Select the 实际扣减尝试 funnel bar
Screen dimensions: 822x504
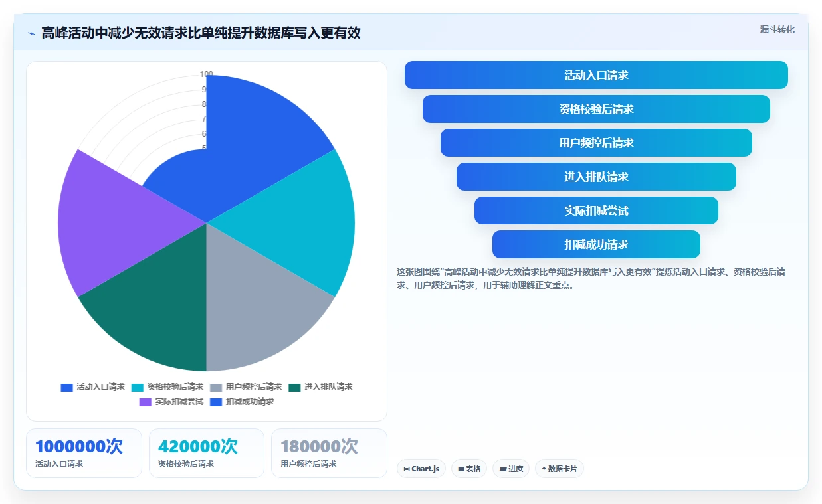coord(596,210)
